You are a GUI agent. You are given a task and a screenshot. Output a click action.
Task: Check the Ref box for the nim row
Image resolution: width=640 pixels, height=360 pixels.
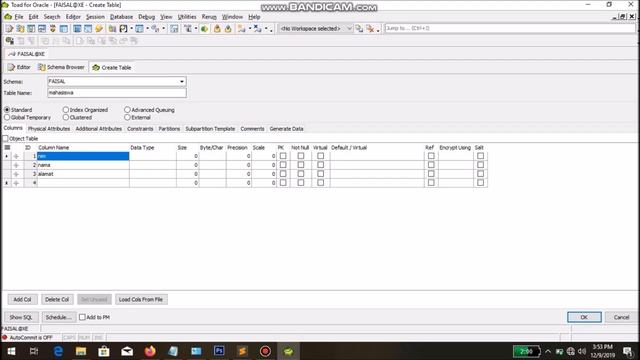(431, 156)
